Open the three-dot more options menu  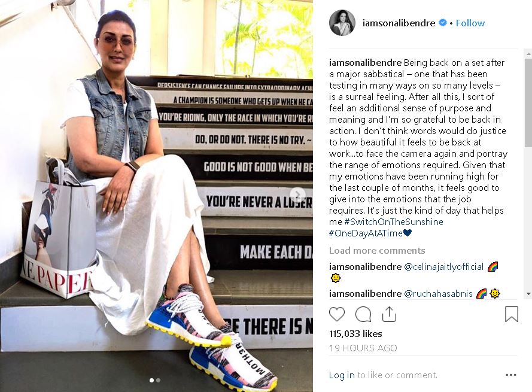pos(511,375)
